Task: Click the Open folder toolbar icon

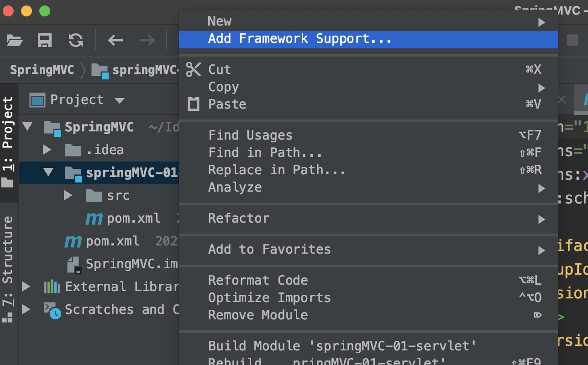Action: 15,40
